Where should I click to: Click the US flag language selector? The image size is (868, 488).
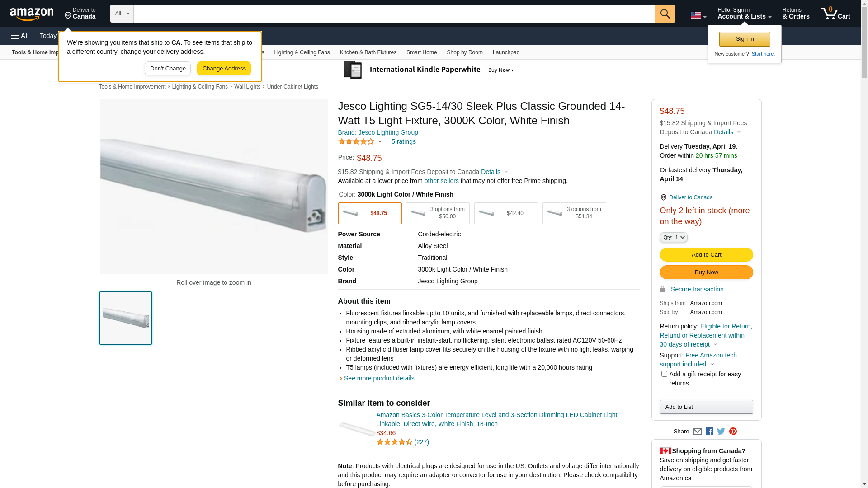pos(698,15)
